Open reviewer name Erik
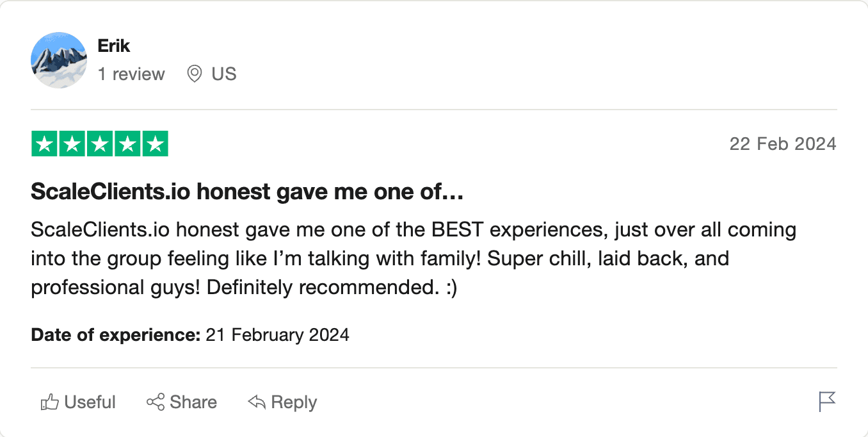868x437 pixels. point(114,46)
